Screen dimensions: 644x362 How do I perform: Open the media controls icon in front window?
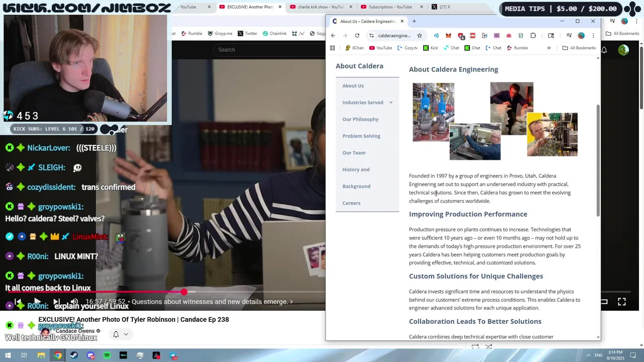569,36
